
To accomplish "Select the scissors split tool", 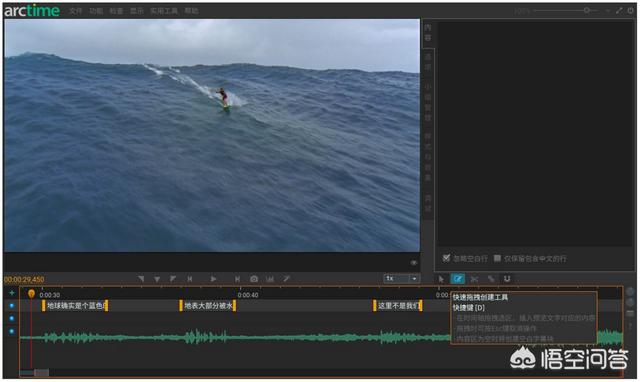I will [474, 279].
